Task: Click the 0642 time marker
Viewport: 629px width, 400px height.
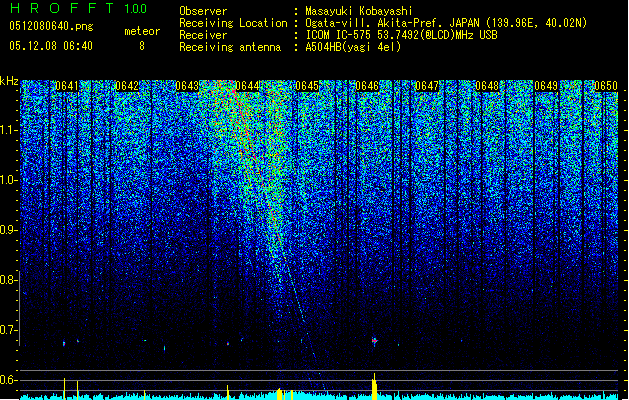Action: point(127,86)
